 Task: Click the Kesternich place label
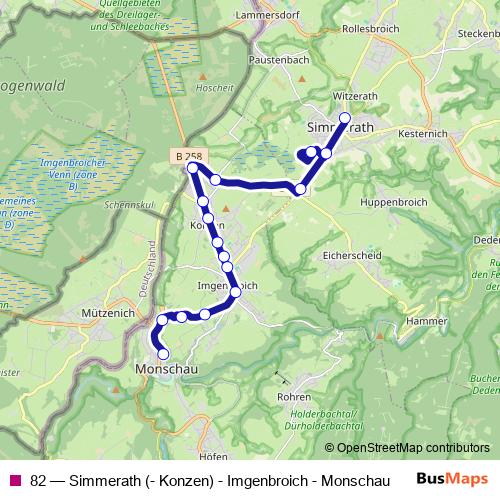[423, 134]
